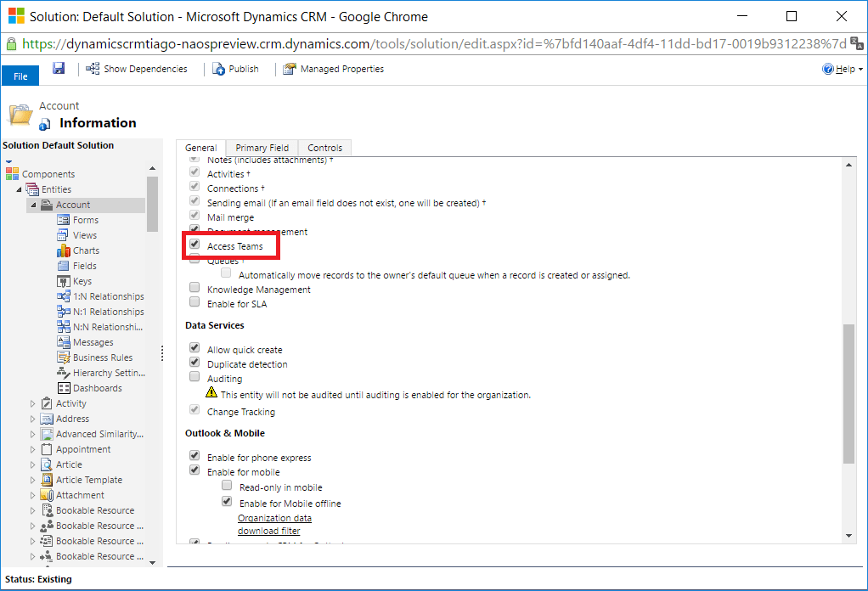This screenshot has height=591, width=868.
Task: Click the File menu button
Action: click(20, 76)
